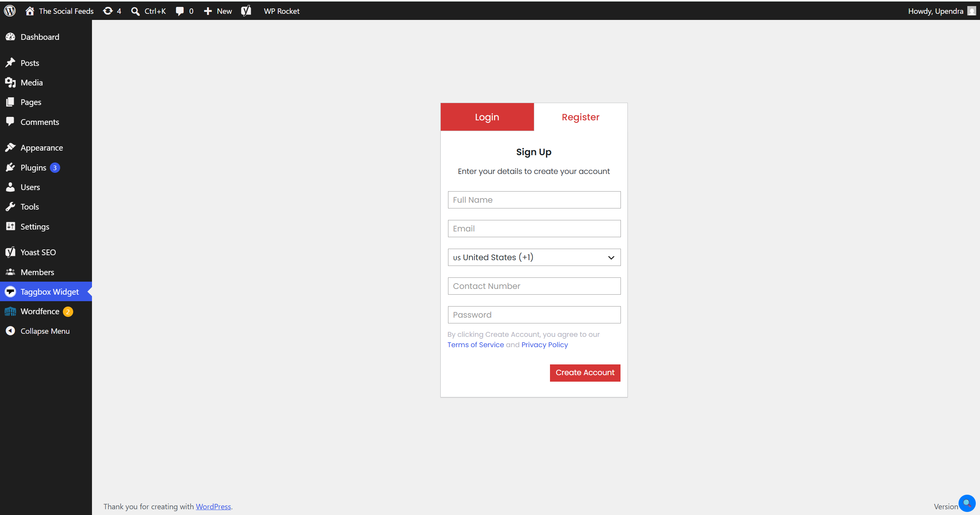
Task: Click the Settings sliders icon
Action: click(x=10, y=226)
